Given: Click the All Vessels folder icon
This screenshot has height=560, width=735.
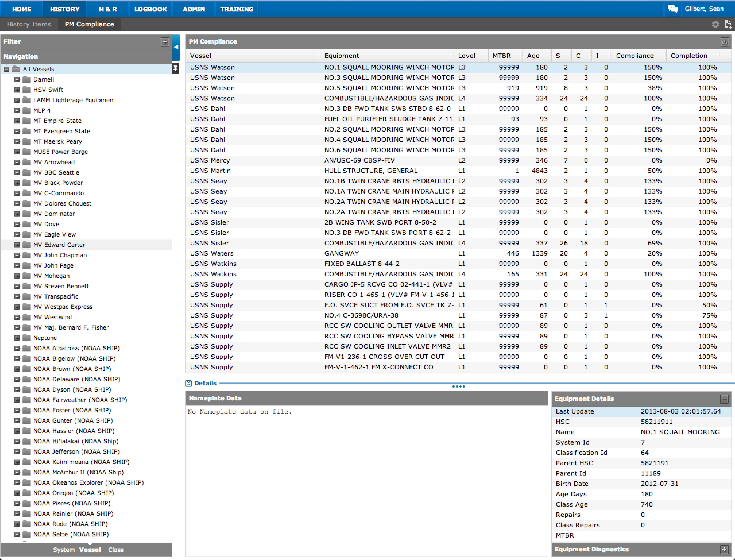Looking at the screenshot, I should tap(16, 69).
